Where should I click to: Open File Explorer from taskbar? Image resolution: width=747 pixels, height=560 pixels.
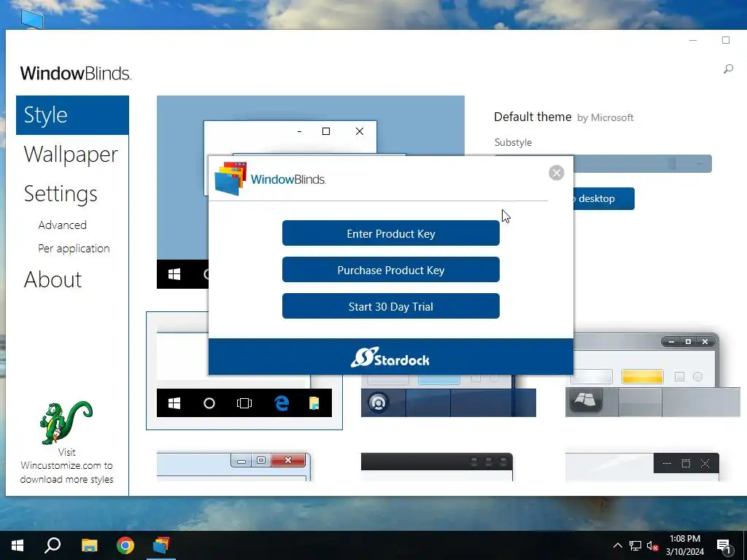pyautogui.click(x=89, y=545)
